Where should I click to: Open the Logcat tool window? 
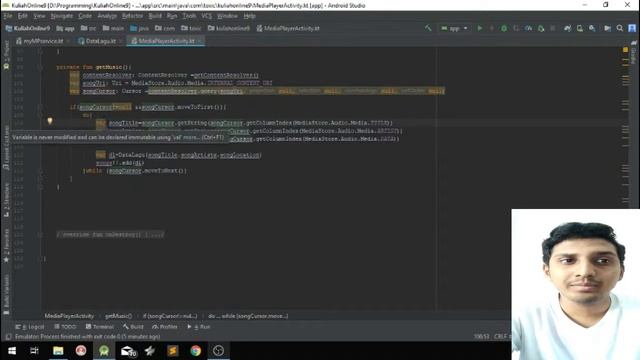[30, 327]
